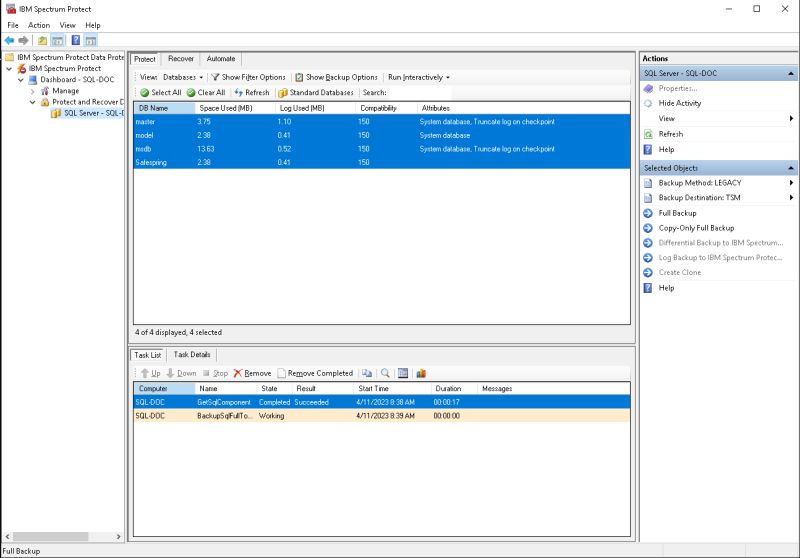Click the magnifier icon in the task toolbar
The image size is (800, 558).
point(385,373)
